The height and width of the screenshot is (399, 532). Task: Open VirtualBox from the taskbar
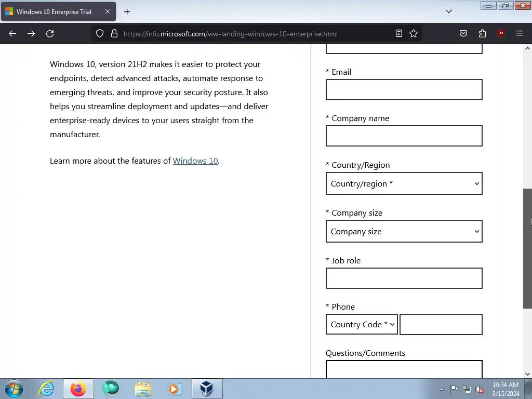pyautogui.click(x=207, y=389)
